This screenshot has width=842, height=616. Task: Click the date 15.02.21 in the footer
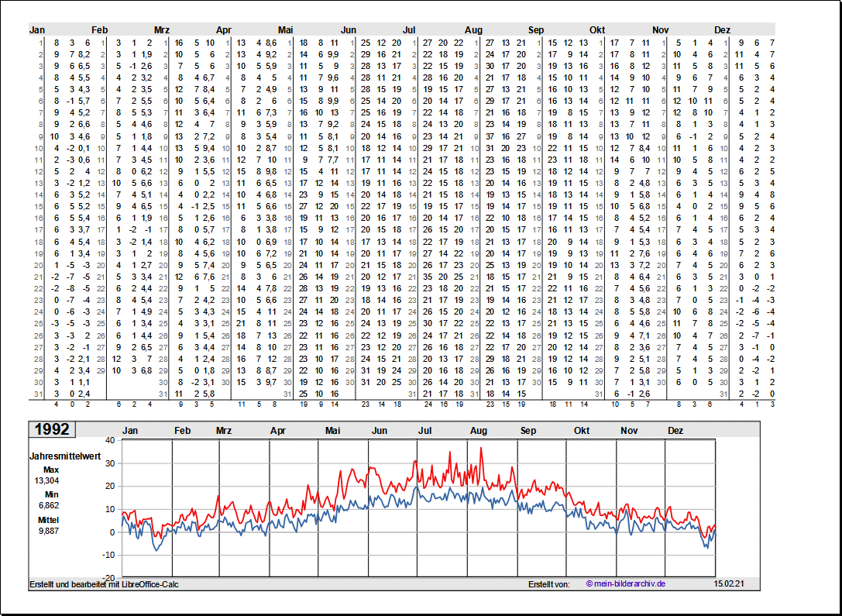point(728,583)
